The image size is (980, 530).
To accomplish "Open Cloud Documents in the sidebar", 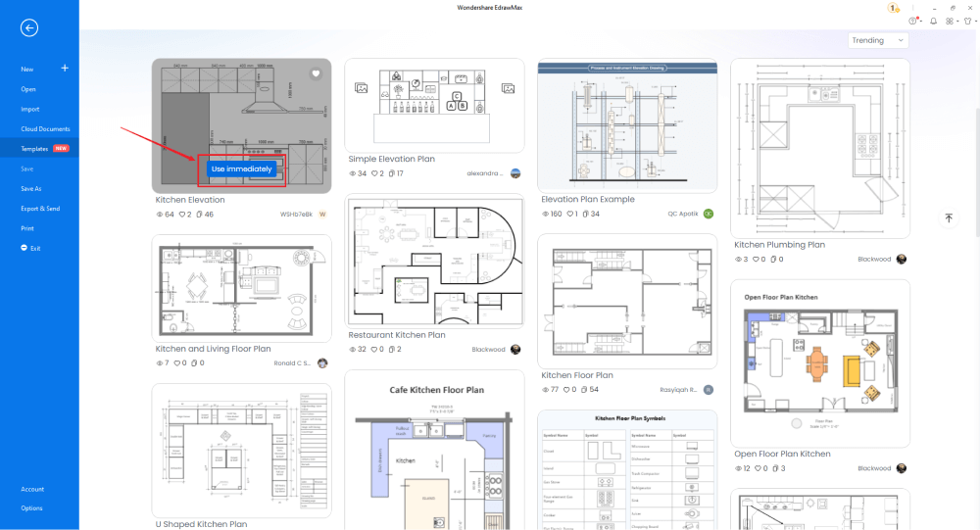I will click(x=45, y=128).
